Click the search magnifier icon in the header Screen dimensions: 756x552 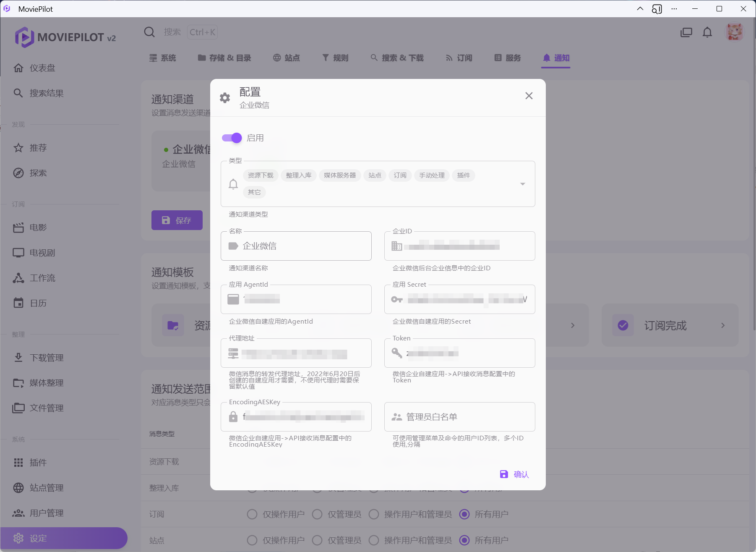[149, 32]
